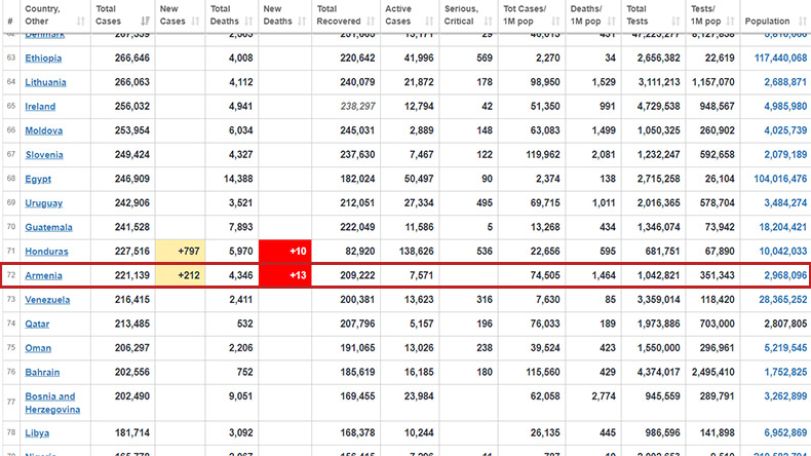811x456 pixels.
Task: Open the Lithuania country link
Action: coord(46,82)
